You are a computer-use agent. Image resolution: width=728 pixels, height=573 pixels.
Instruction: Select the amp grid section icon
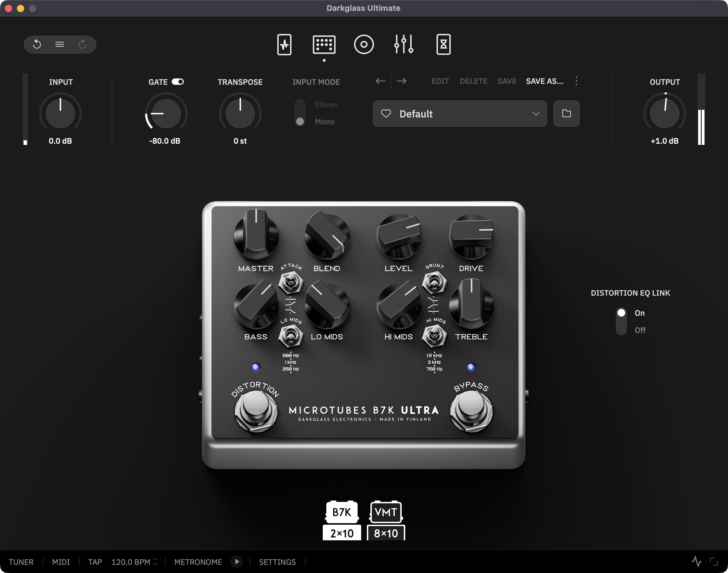[324, 44]
